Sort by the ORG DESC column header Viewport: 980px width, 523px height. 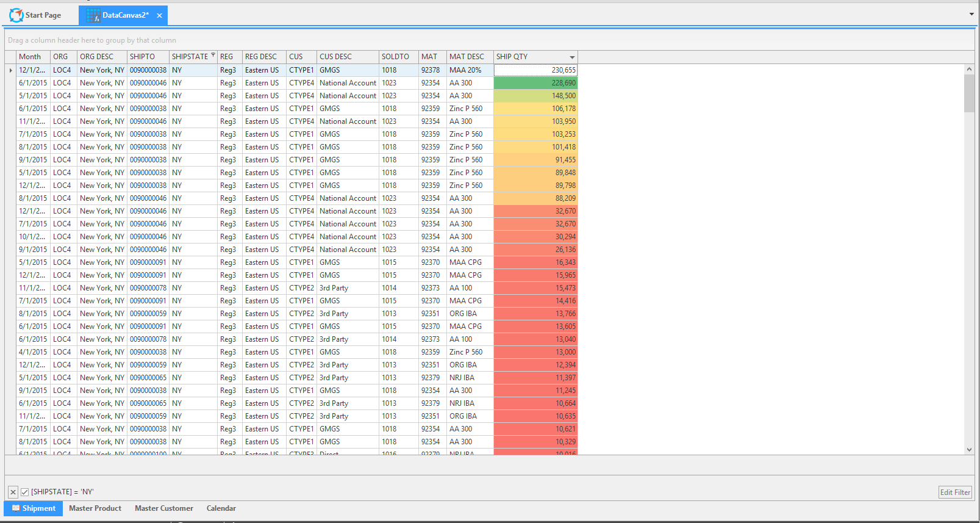click(102, 57)
